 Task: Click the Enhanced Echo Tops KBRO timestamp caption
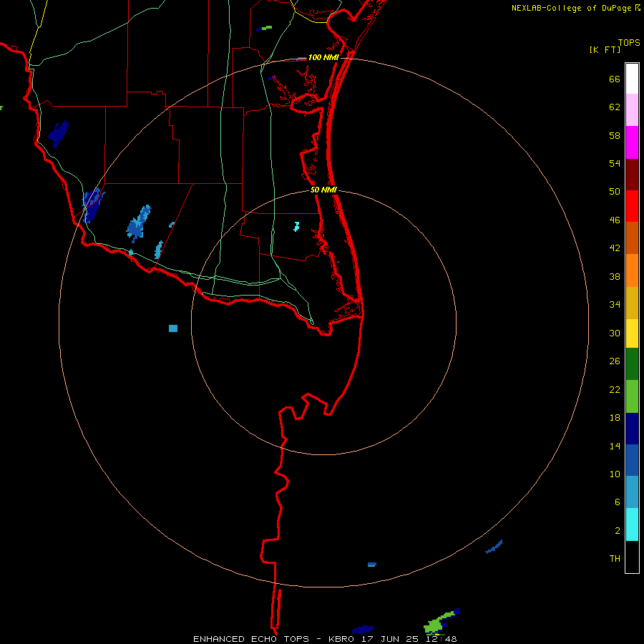[325, 639]
